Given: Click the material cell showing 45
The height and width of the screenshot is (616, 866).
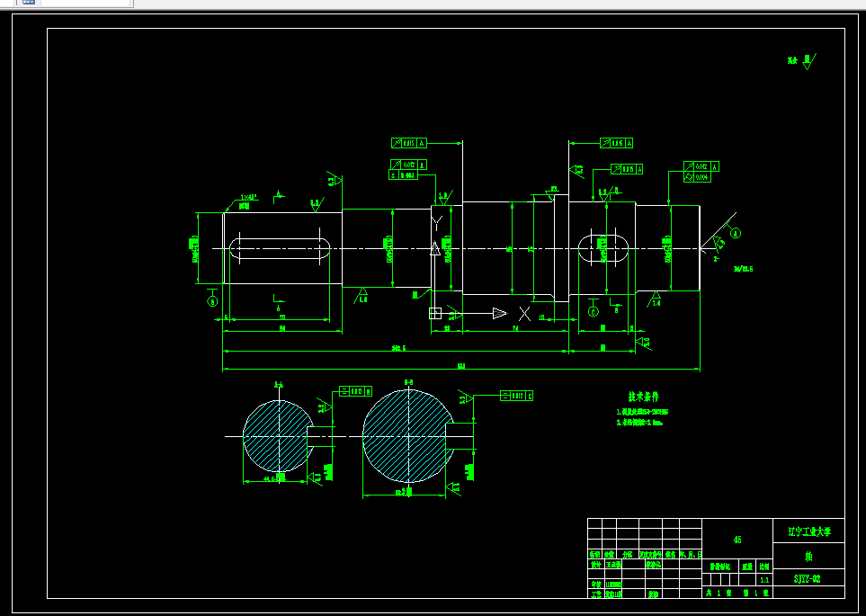Looking at the screenshot, I should pos(737,540).
